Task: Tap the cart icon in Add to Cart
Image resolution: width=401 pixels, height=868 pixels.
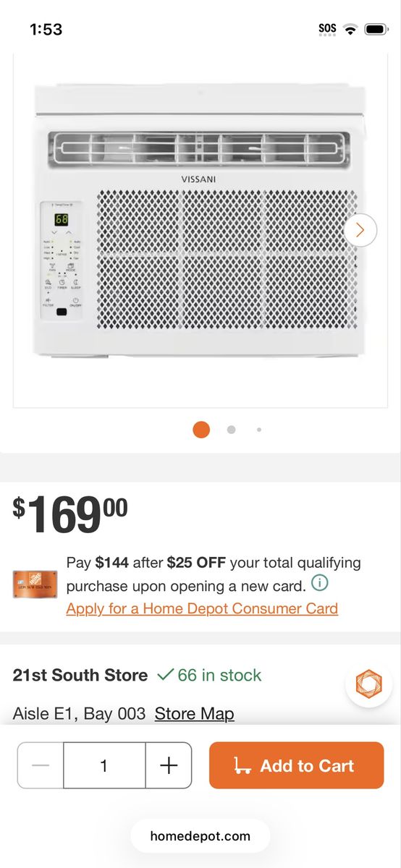Action: point(242,765)
